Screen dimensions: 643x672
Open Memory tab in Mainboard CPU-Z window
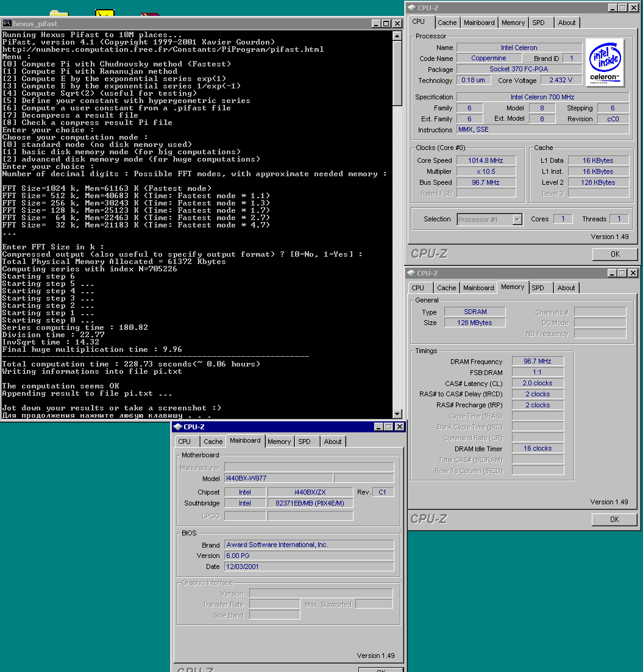(x=279, y=441)
